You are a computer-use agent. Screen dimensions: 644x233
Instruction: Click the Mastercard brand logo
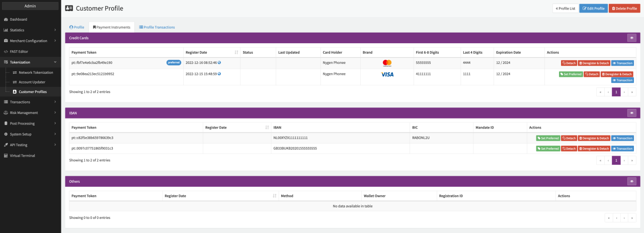tap(387, 63)
